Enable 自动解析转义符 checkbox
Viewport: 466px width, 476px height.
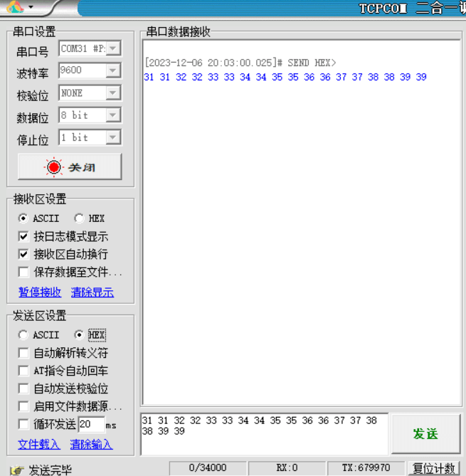[x=23, y=353]
